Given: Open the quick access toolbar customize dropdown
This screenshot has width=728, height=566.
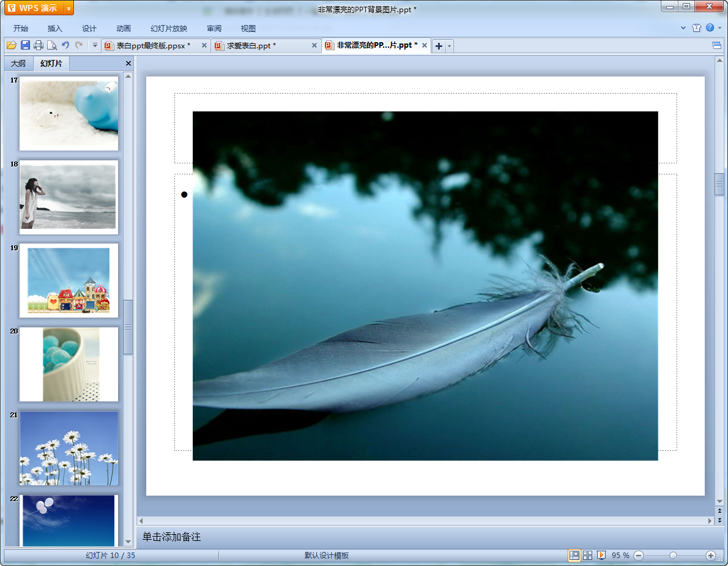Looking at the screenshot, I should click(95, 45).
